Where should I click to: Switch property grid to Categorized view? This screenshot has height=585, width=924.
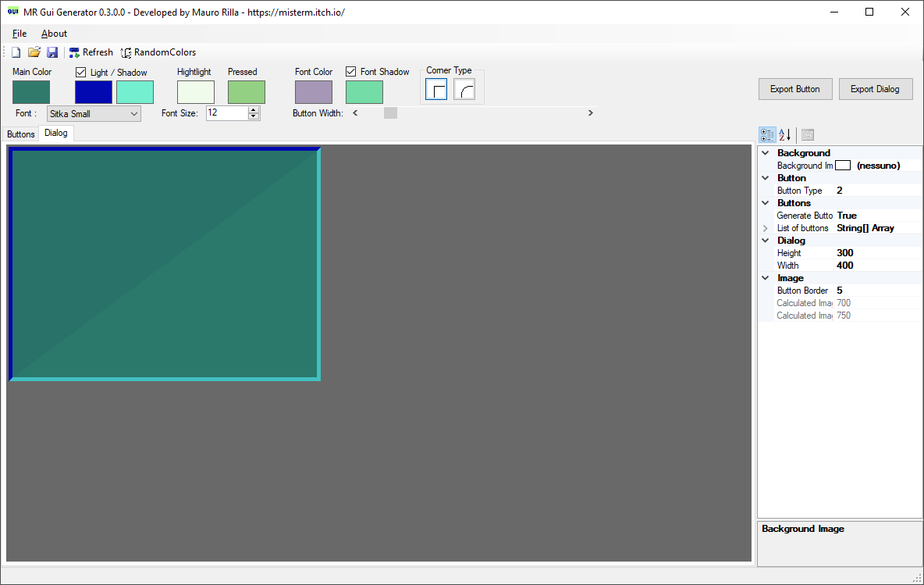click(766, 135)
